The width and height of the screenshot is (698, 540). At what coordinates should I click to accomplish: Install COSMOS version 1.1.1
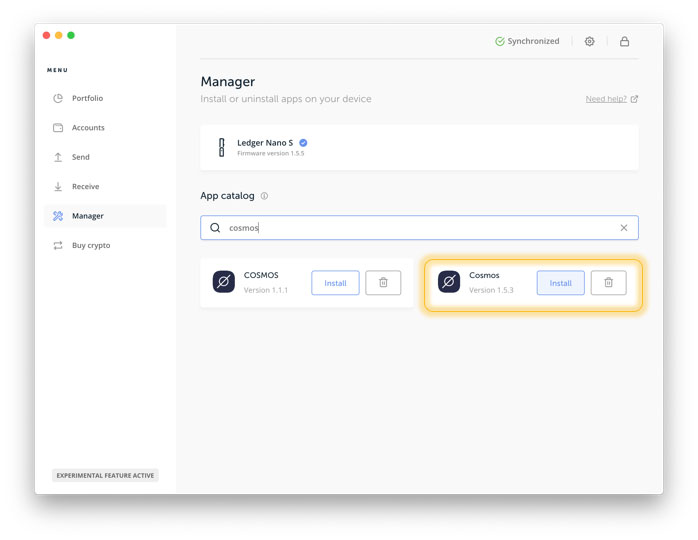tap(335, 283)
